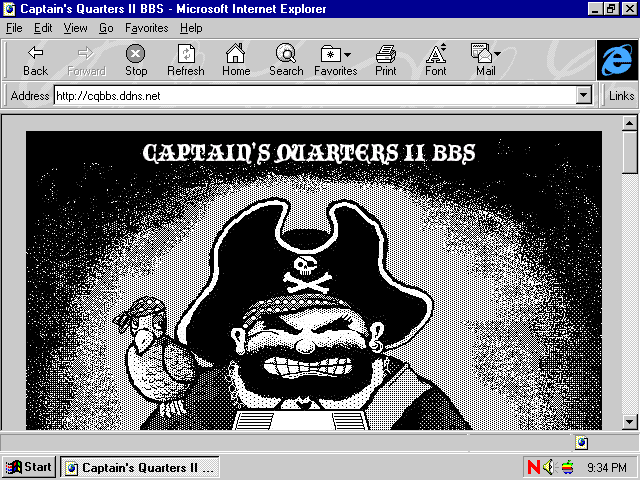Go to the Home page
Viewport: 640px width, 480px height.
coord(236,60)
